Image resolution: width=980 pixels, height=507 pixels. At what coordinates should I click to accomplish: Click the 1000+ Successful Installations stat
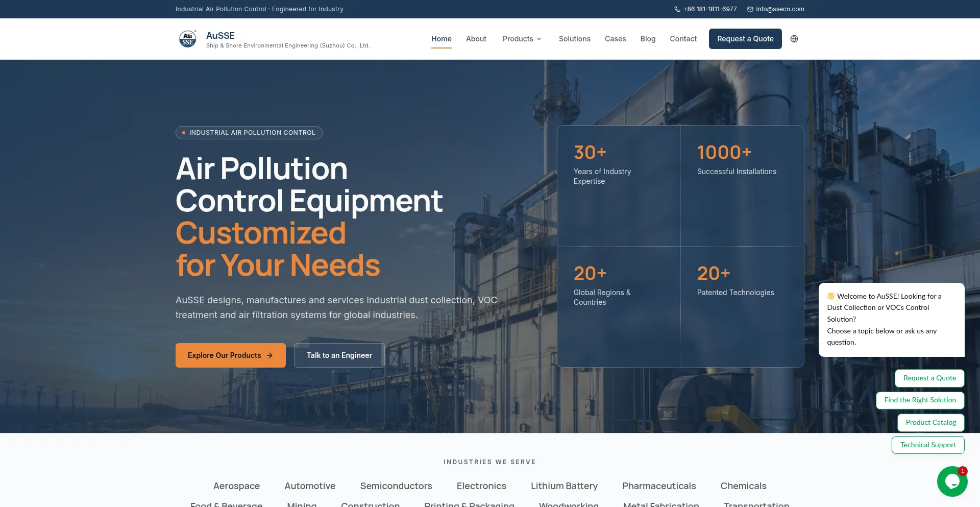742,186
